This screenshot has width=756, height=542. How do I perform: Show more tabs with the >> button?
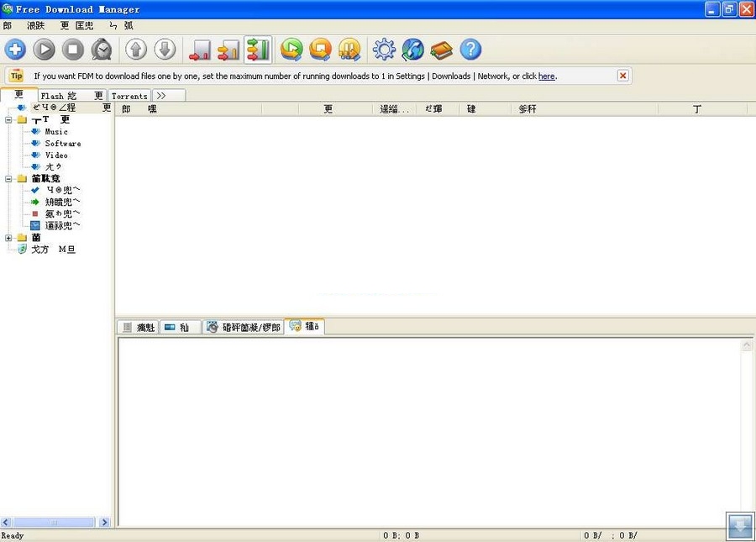click(x=168, y=96)
